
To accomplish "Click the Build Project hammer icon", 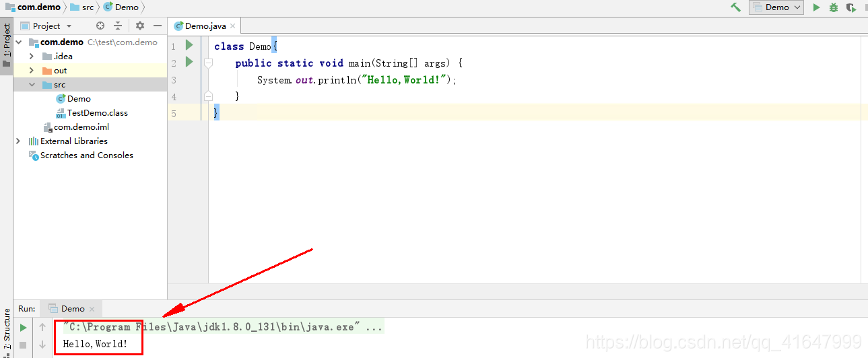I will pyautogui.click(x=735, y=7).
